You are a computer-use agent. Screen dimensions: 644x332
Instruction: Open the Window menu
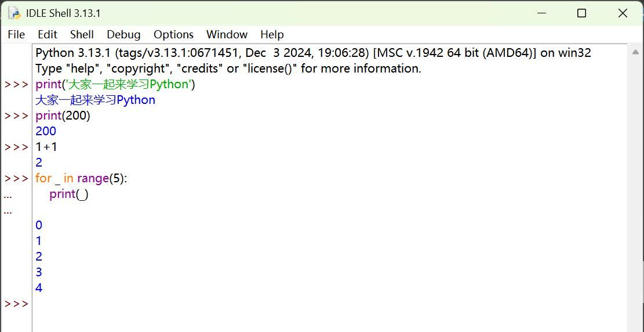[227, 34]
